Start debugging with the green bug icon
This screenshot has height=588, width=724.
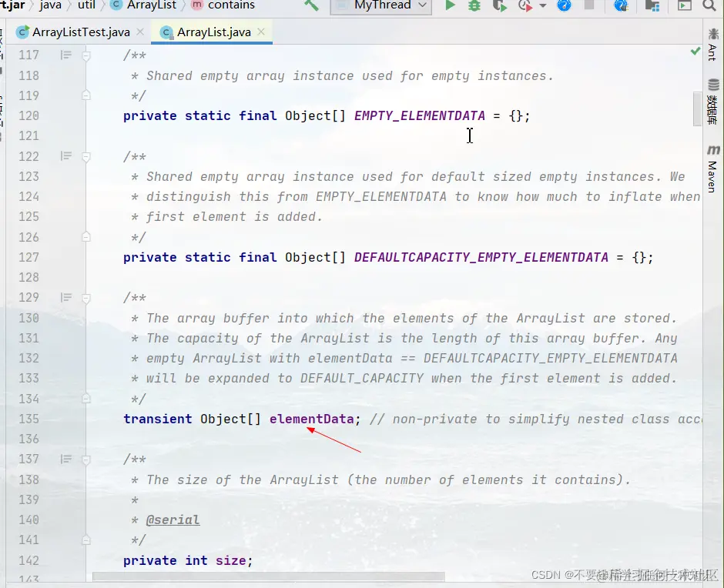474,5
